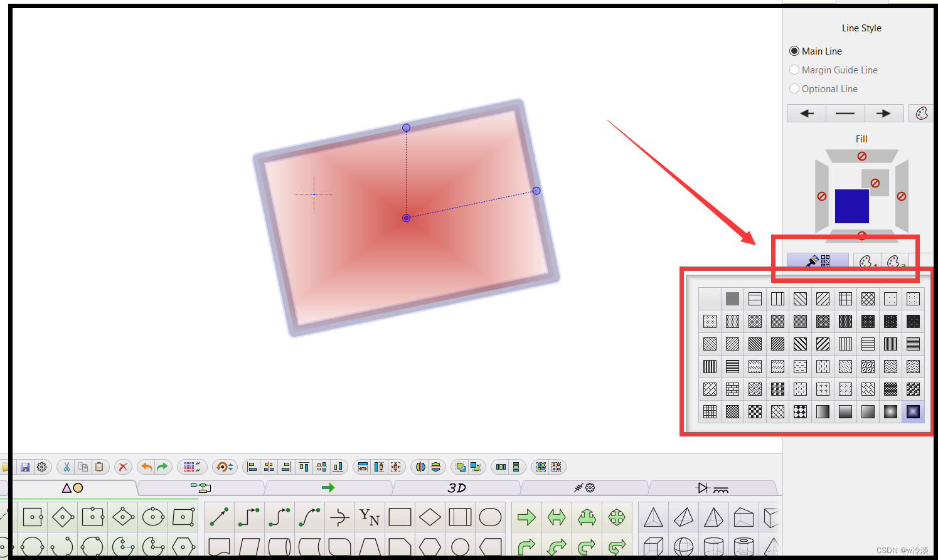The image size is (938, 560).
Task: Select the Main Line radio button
Action: click(x=794, y=51)
